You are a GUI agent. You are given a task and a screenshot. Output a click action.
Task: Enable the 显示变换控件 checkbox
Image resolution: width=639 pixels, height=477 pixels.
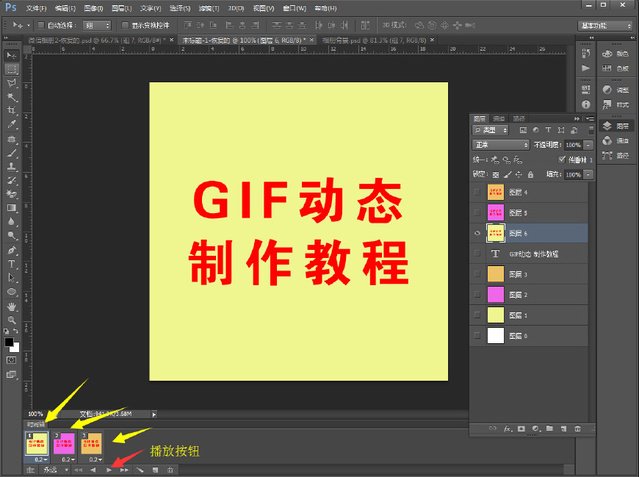point(125,25)
